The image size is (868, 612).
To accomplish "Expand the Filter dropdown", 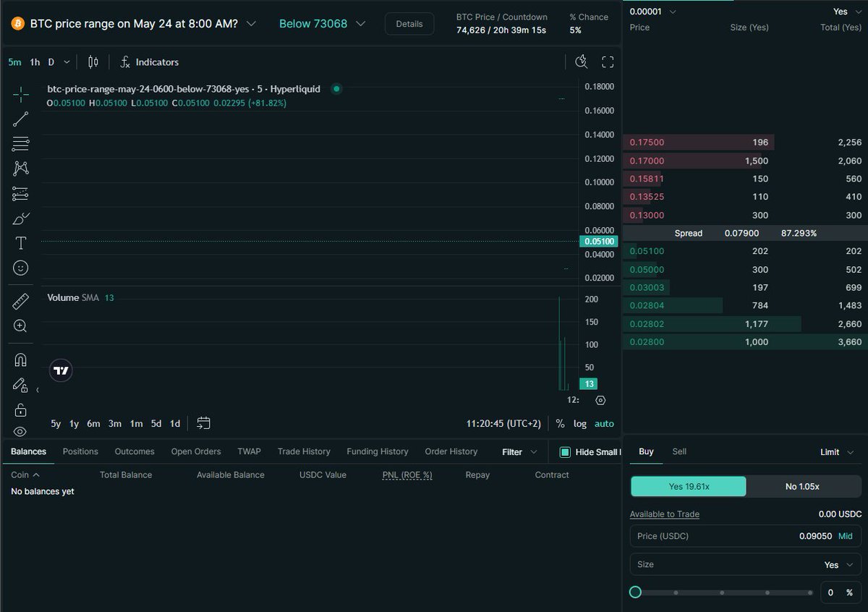I will click(520, 452).
